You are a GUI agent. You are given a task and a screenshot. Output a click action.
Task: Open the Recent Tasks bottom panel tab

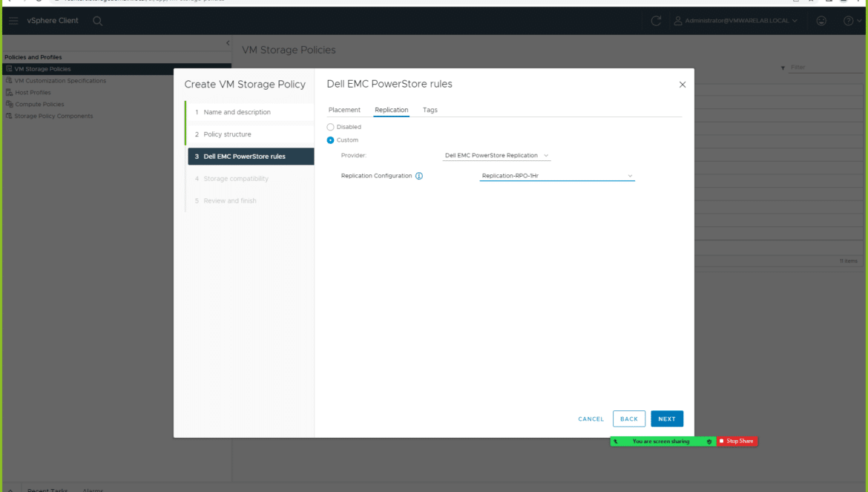point(47,489)
